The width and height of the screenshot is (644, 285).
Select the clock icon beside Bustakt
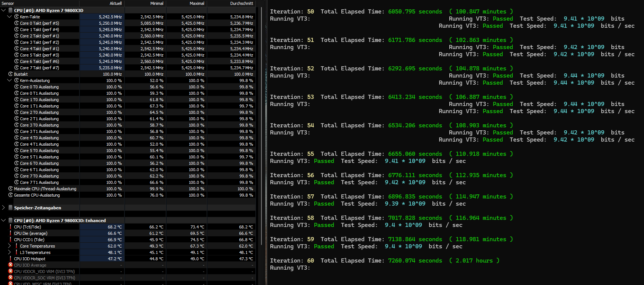click(11, 74)
